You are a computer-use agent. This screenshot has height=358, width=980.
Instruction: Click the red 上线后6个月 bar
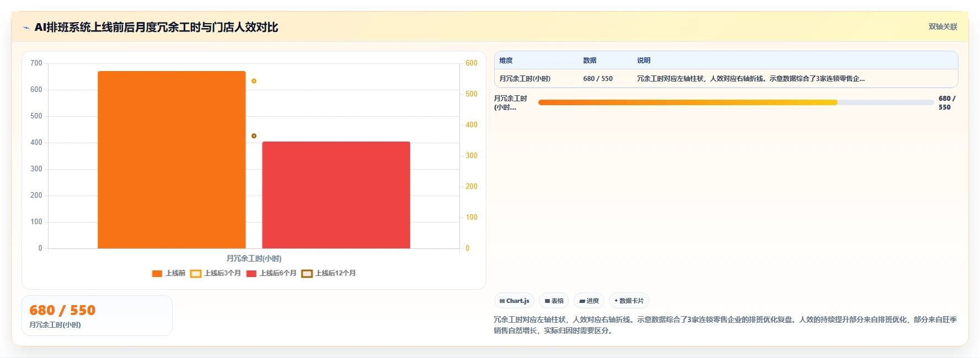click(x=336, y=195)
